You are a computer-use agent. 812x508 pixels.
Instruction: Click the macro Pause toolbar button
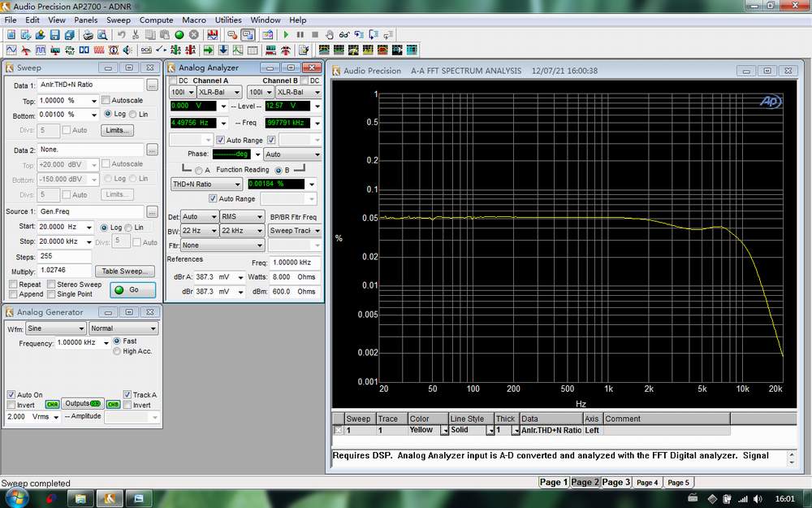300,35
